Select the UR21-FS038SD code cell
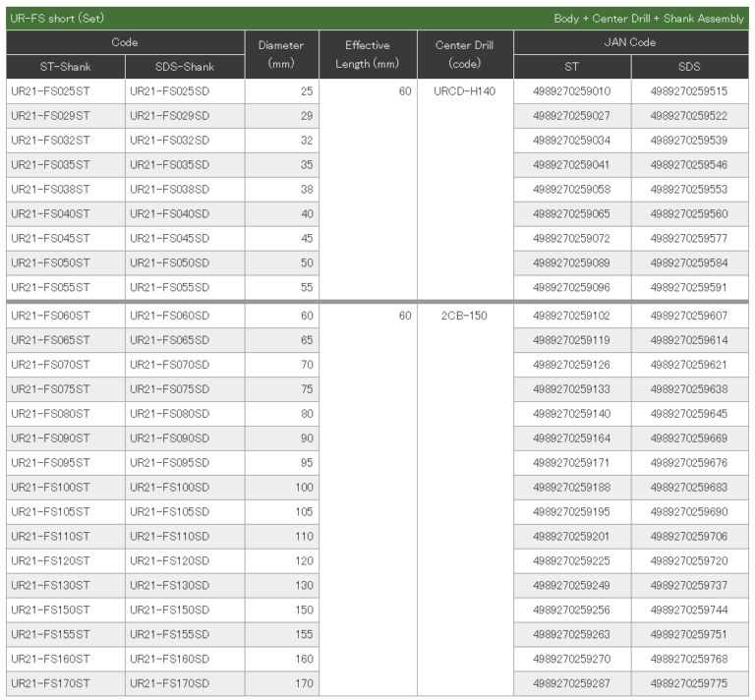This screenshot has width=755, height=700. click(x=169, y=189)
